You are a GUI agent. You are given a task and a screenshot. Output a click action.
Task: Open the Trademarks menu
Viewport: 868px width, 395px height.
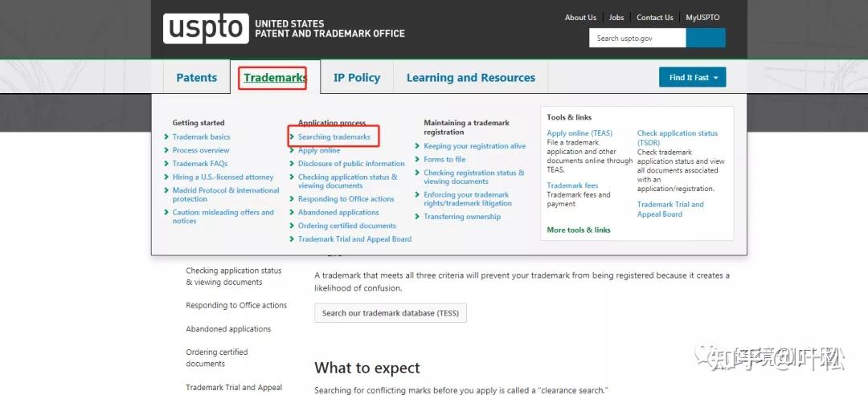pyautogui.click(x=275, y=78)
